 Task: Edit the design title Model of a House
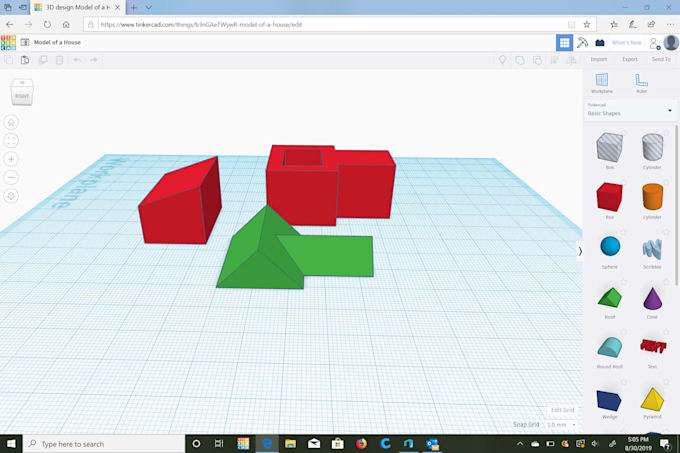click(x=57, y=42)
